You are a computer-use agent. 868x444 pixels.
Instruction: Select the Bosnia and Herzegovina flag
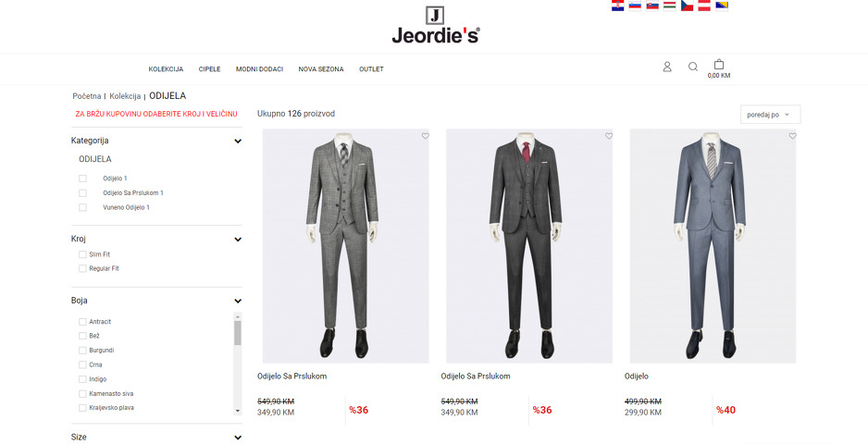[721, 6]
